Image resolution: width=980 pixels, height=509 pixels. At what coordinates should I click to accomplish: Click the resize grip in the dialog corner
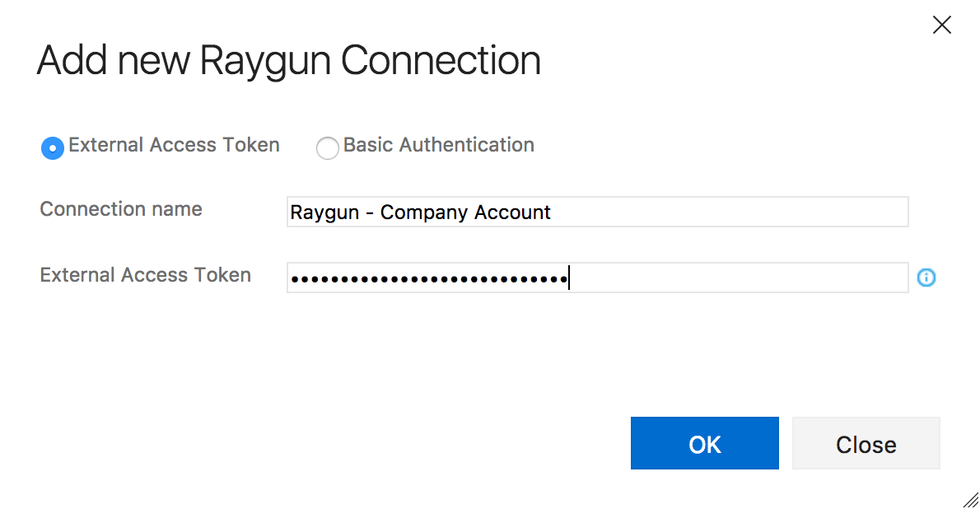pos(970,499)
